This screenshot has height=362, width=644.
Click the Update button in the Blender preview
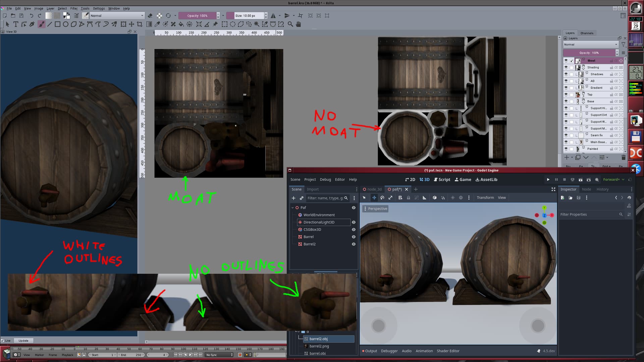pos(23,340)
